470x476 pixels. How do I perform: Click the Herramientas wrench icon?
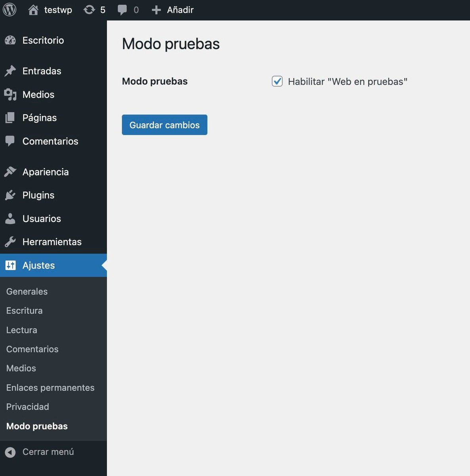[10, 242]
